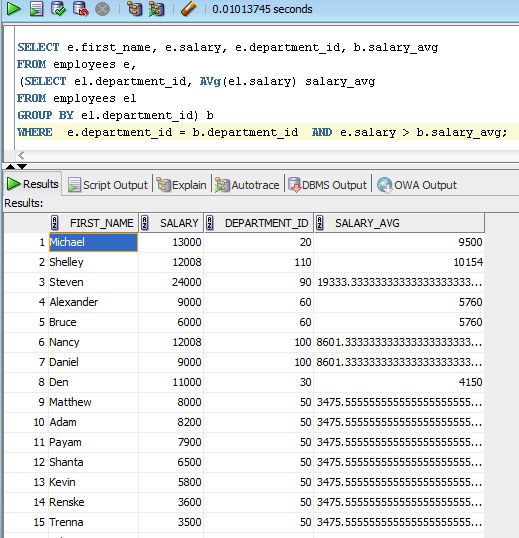Screen dimensions: 519x538
Task: Click the Rollback database icon
Action: [81, 9]
